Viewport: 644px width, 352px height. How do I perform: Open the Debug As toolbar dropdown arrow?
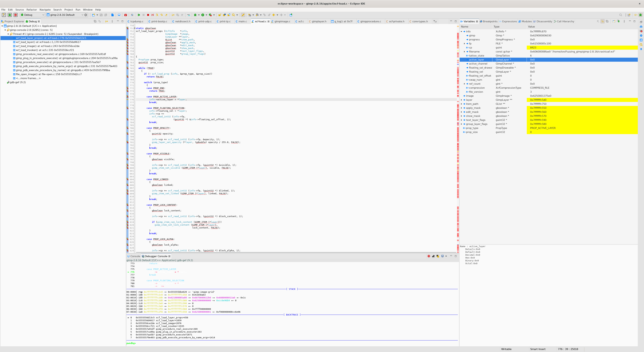coord(199,15)
